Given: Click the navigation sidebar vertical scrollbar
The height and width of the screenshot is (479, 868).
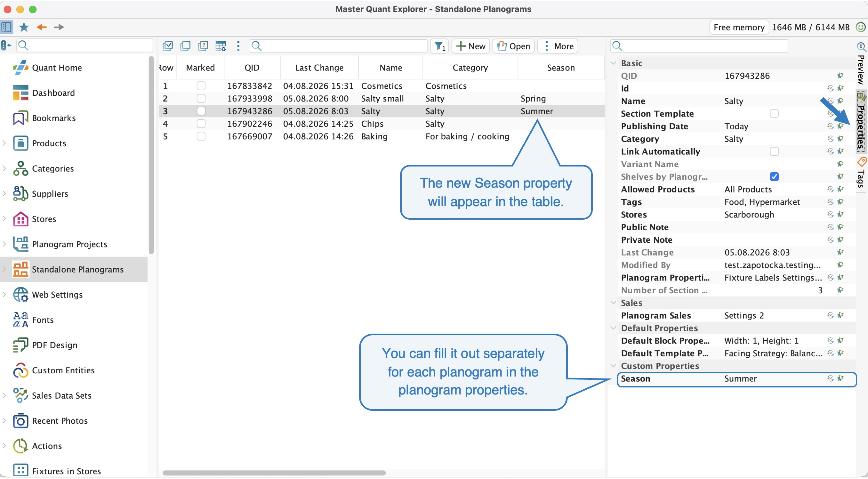Looking at the screenshot, I should coord(151,155).
